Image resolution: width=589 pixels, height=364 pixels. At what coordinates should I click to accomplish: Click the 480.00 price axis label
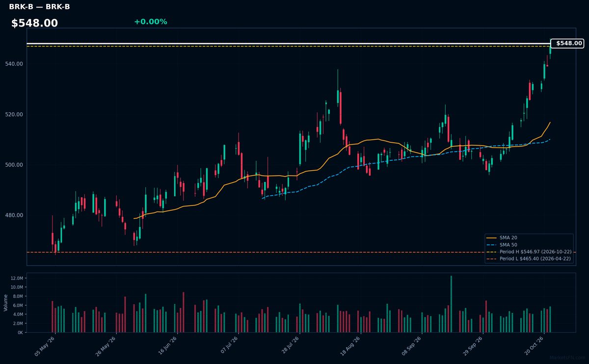click(15, 215)
